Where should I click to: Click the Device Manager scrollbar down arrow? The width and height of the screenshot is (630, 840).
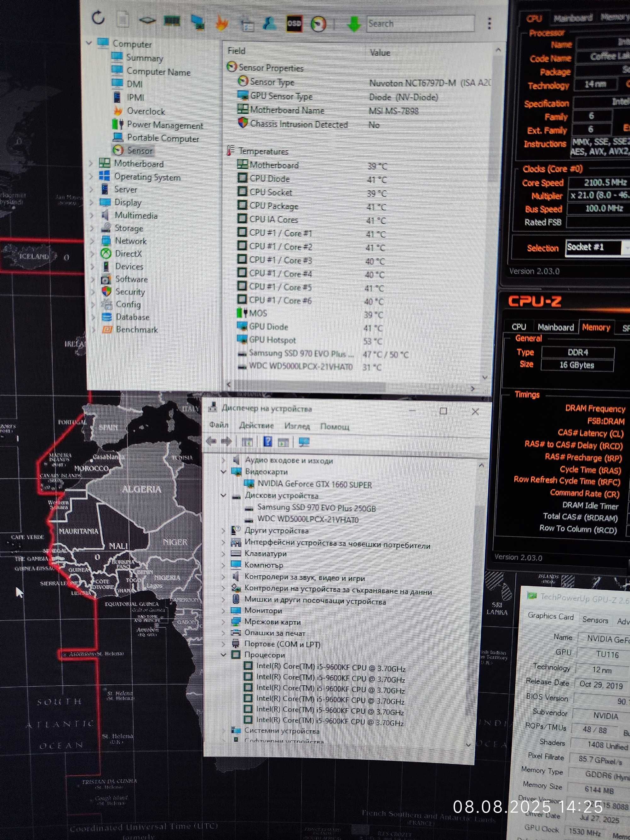[469, 745]
